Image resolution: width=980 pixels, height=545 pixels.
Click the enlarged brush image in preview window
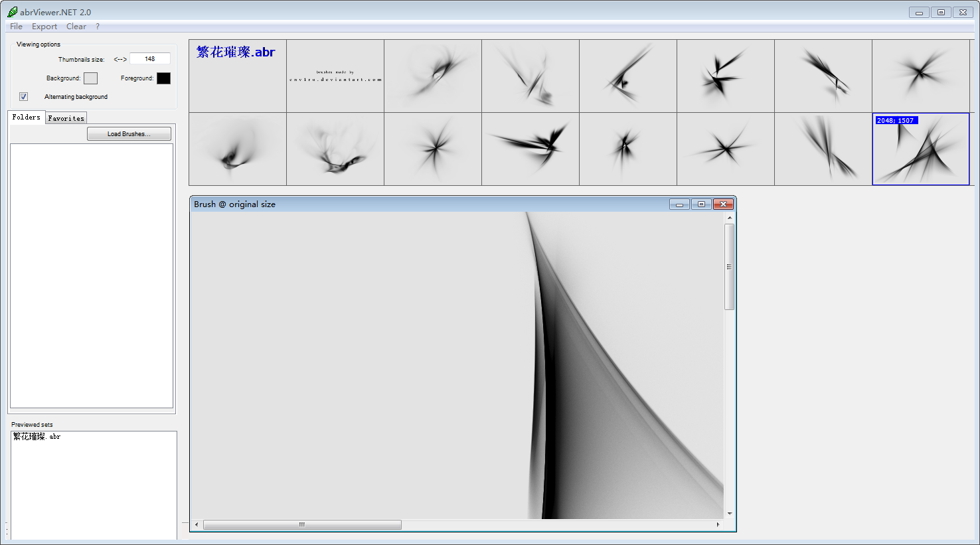pyautogui.click(x=457, y=365)
